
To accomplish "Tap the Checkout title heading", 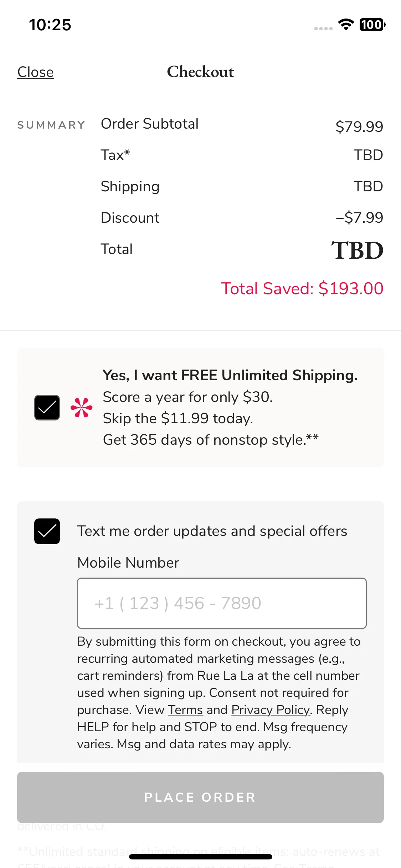I will [x=201, y=72].
